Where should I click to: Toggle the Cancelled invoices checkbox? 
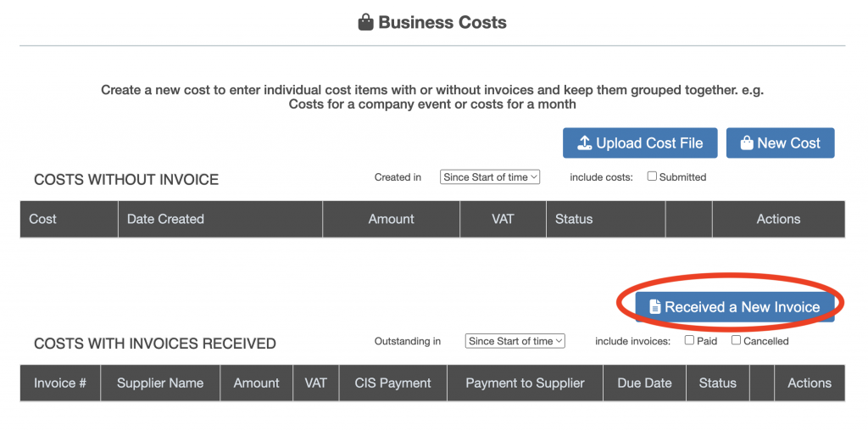736,340
